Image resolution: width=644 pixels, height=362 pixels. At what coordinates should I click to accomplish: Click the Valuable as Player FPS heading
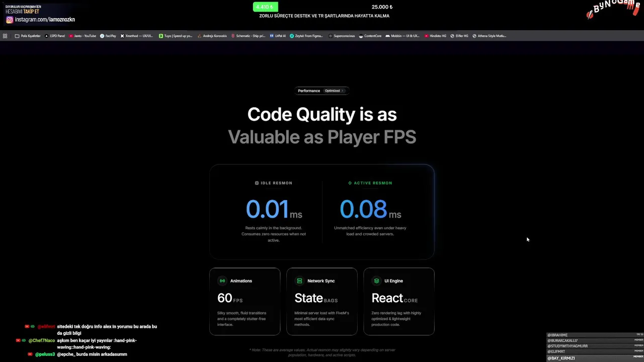(x=322, y=137)
